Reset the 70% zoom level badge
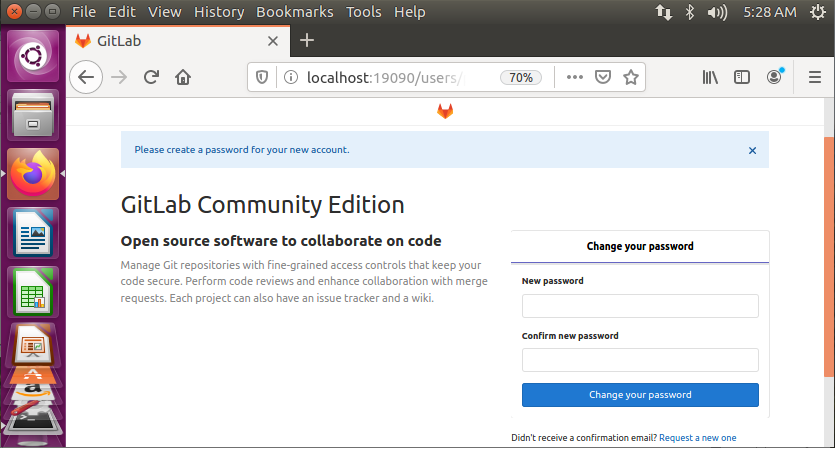Screen dimensions: 835x449 [x=520, y=78]
